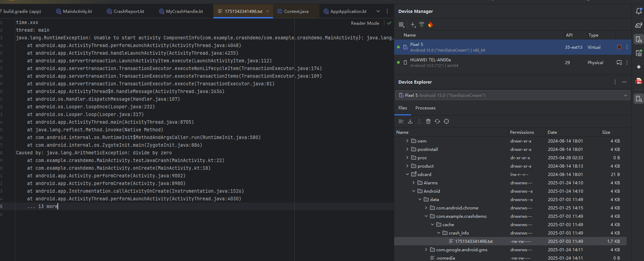The height and width of the screenshot is (261, 644).
Task: Collapse the com.example.crashdemo folder
Action: [x=426, y=216]
